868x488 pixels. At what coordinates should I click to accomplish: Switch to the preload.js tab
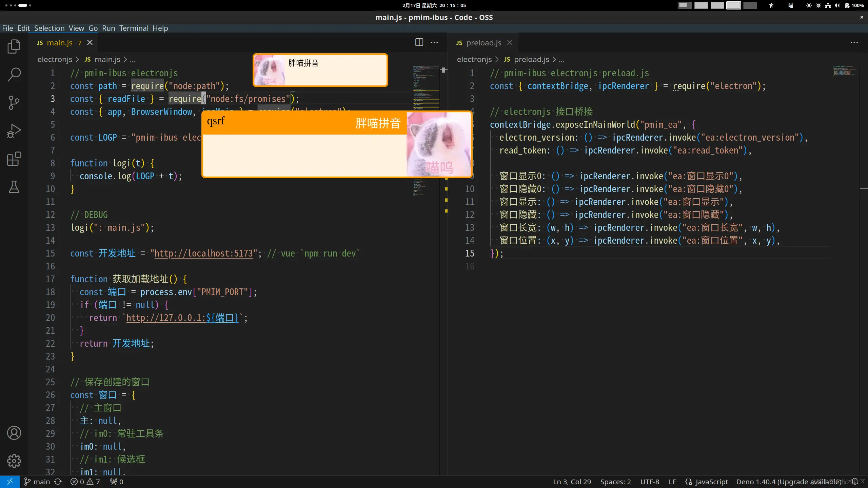[x=483, y=43]
